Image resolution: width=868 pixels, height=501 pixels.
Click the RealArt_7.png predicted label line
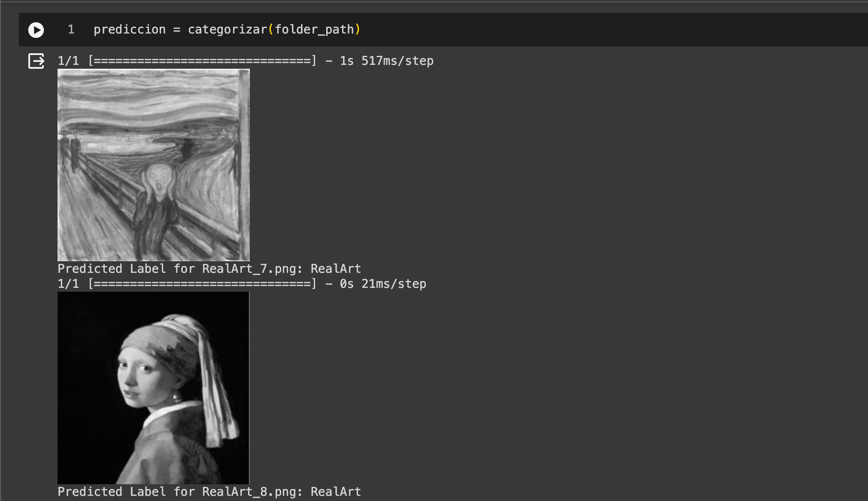pyautogui.click(x=209, y=269)
